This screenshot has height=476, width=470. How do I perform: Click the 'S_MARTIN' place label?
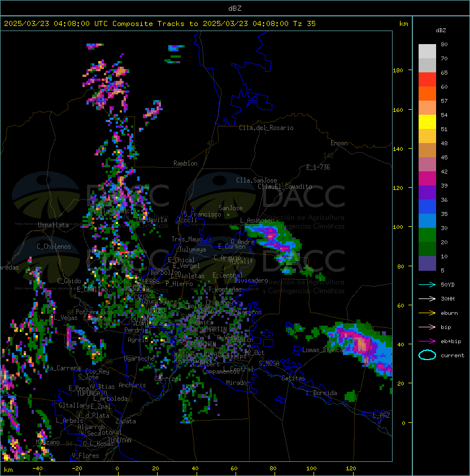tap(214, 330)
